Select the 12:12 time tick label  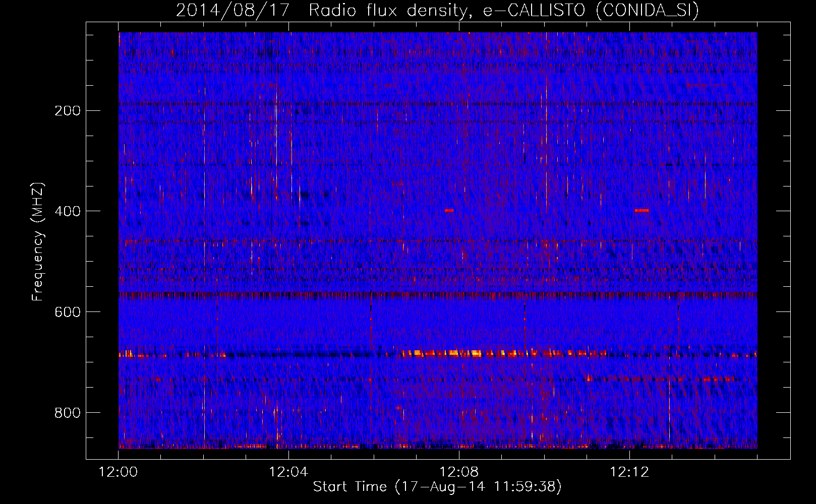629,472
